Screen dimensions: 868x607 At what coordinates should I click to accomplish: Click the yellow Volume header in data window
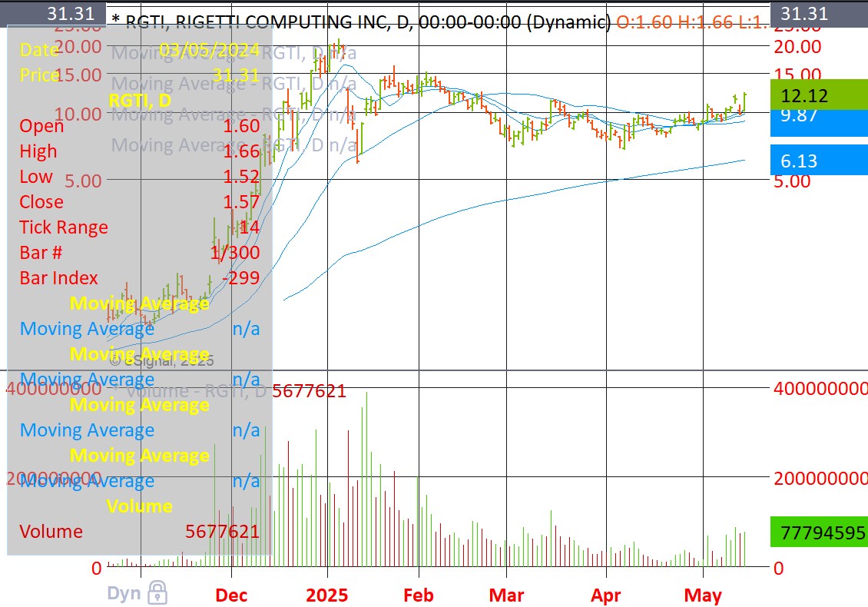pos(140,506)
